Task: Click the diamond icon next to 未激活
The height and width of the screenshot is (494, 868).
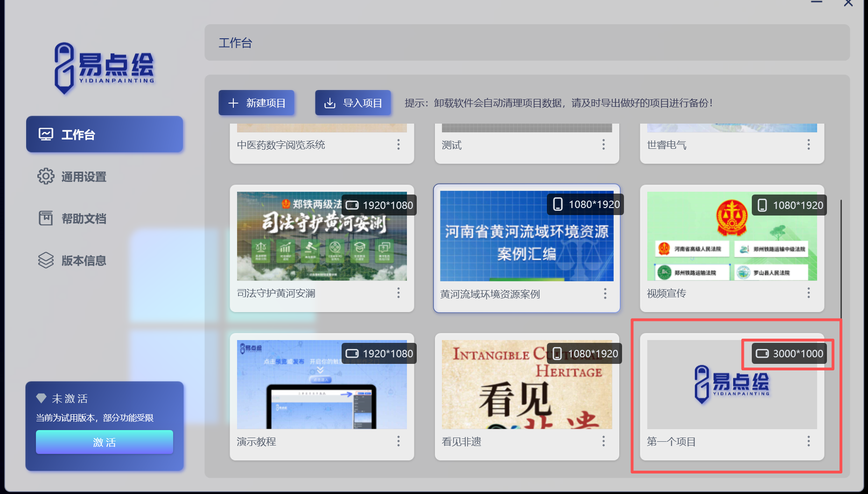Action: pyautogui.click(x=41, y=398)
